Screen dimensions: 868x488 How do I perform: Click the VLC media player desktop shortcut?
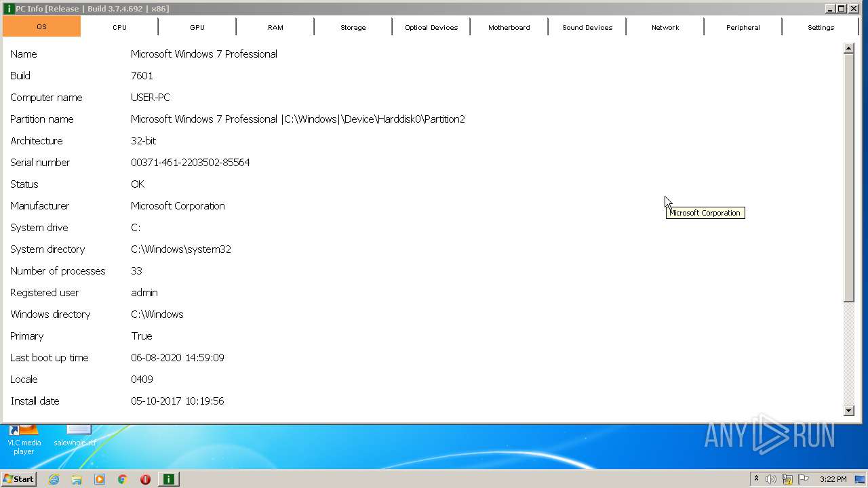(24, 439)
